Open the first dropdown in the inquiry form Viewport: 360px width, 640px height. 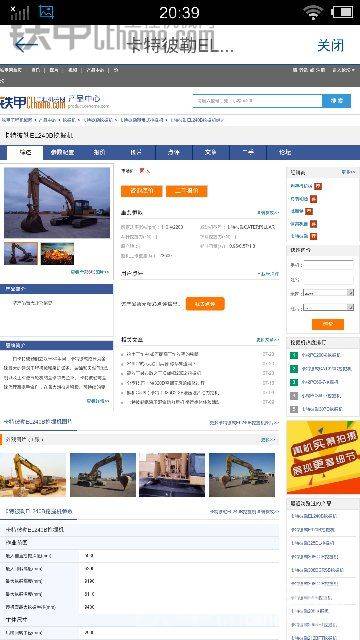(329, 293)
